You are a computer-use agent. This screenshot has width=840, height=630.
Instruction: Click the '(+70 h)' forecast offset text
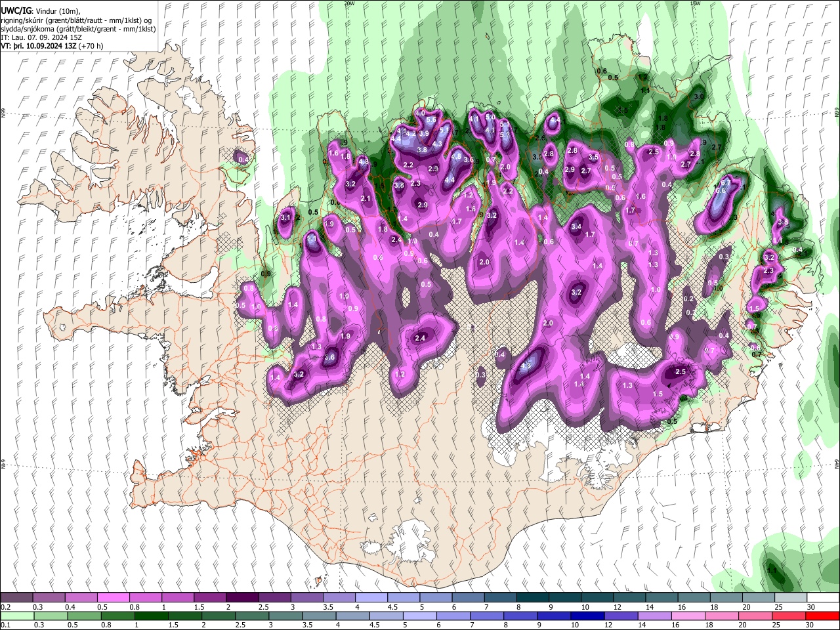point(91,46)
